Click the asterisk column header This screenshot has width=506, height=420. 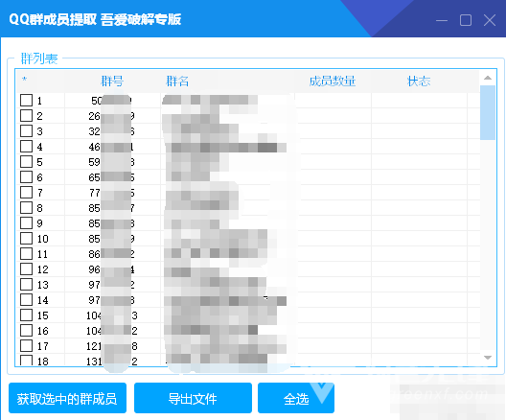[x=25, y=80]
